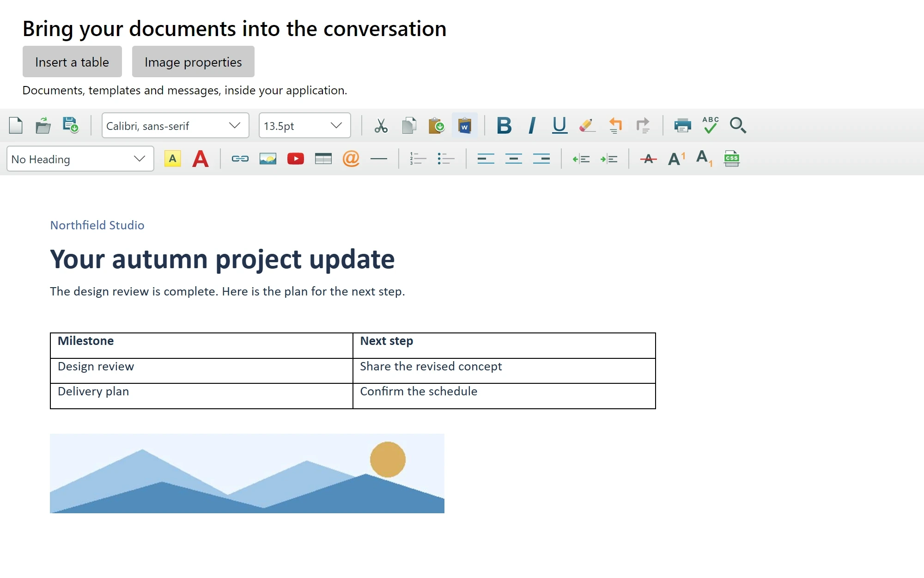Pick the yellow highlight color
Viewport: 924px width, 578px height.
point(173,159)
